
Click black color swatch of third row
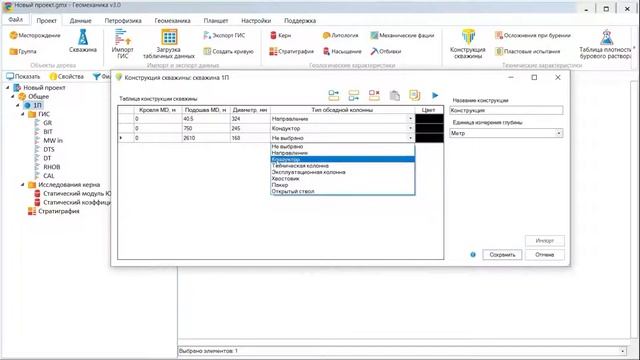pyautogui.click(x=429, y=138)
